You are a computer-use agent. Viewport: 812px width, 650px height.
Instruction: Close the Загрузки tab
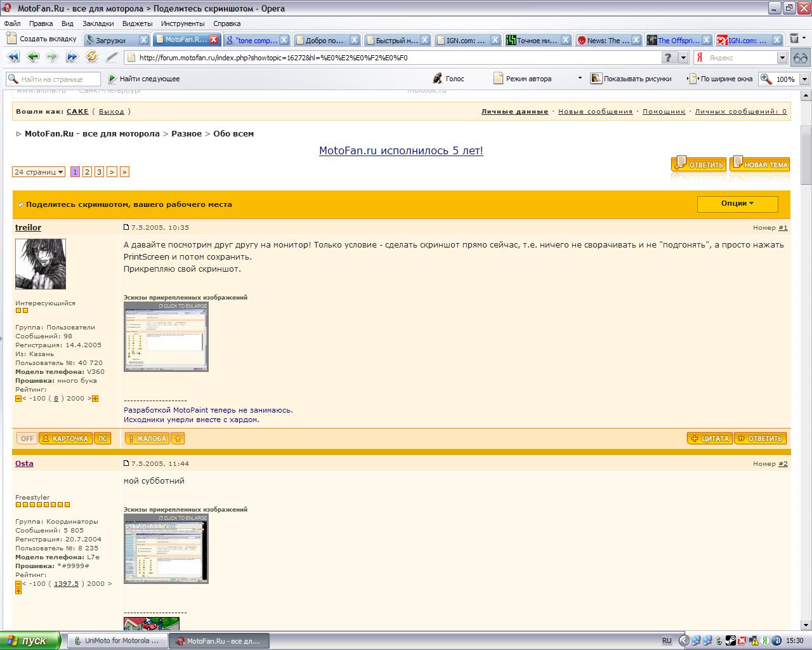[144, 39]
